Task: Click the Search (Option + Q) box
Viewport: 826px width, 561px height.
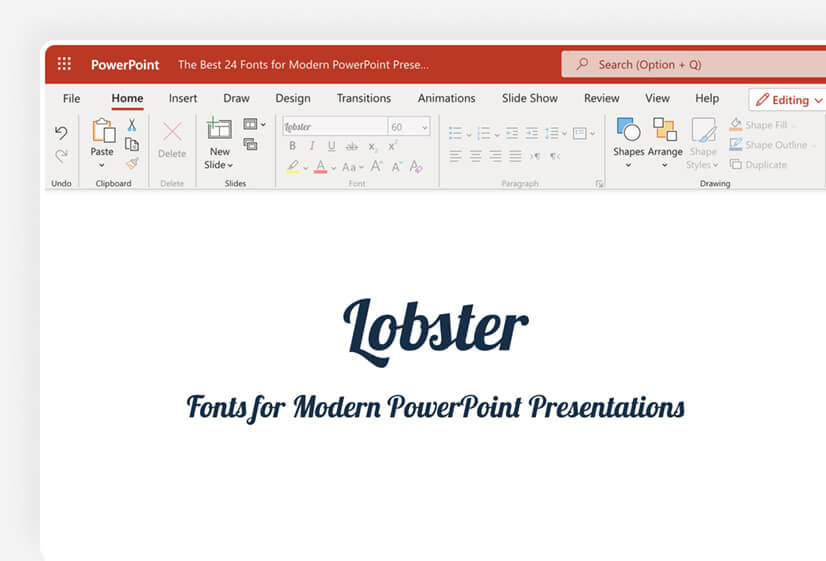Action: [x=694, y=64]
